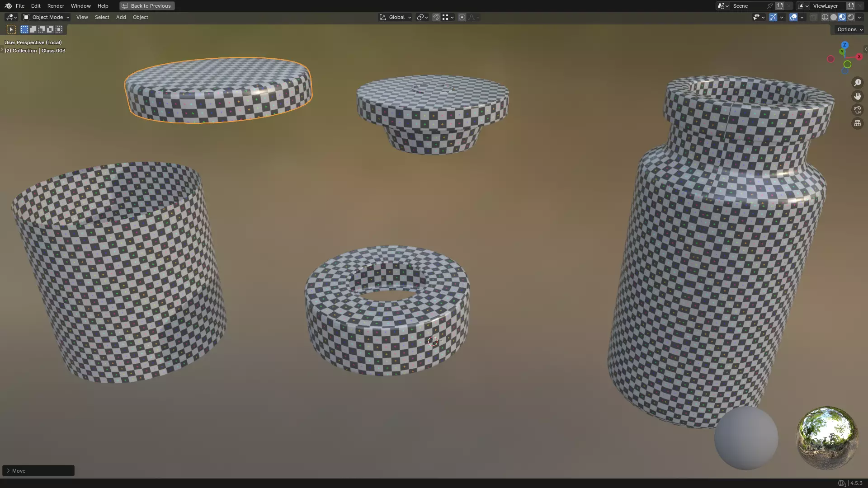Switch to rendered viewport shading

pyautogui.click(x=851, y=17)
